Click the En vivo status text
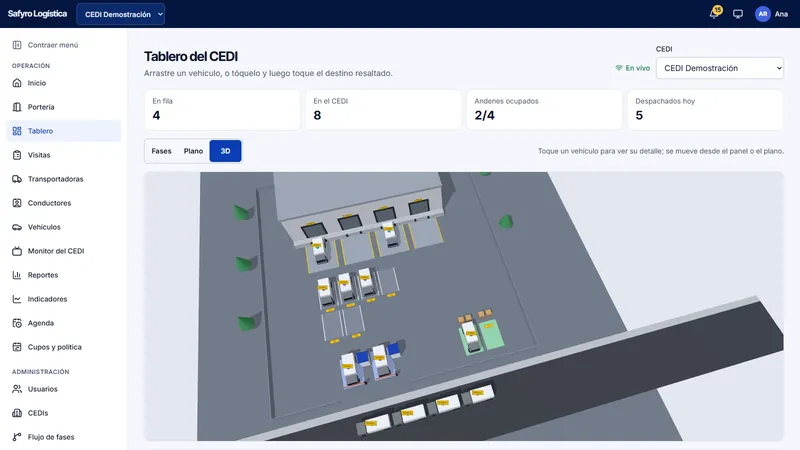Viewport: 800px width, 450px height. pos(638,68)
